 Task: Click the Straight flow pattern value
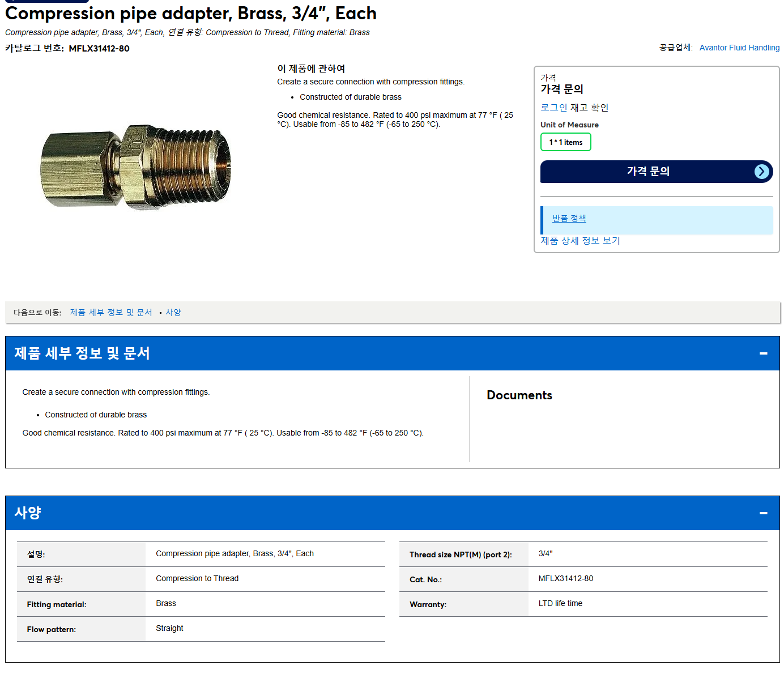point(169,628)
